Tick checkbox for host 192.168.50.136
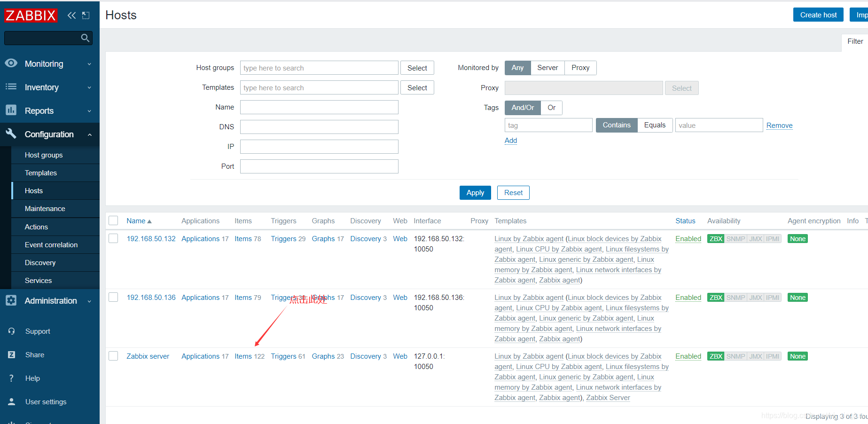 click(113, 297)
